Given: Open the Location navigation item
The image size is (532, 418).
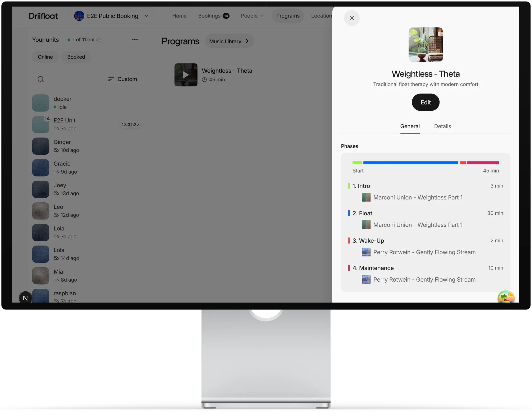Looking at the screenshot, I should [x=321, y=16].
